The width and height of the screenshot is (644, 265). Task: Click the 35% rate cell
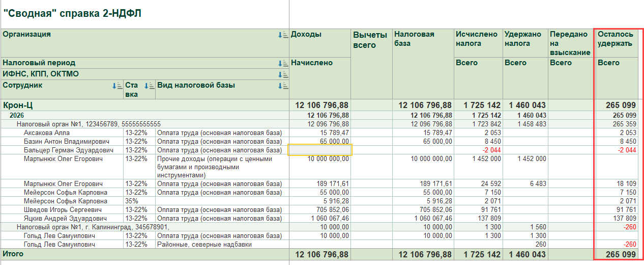139,201
